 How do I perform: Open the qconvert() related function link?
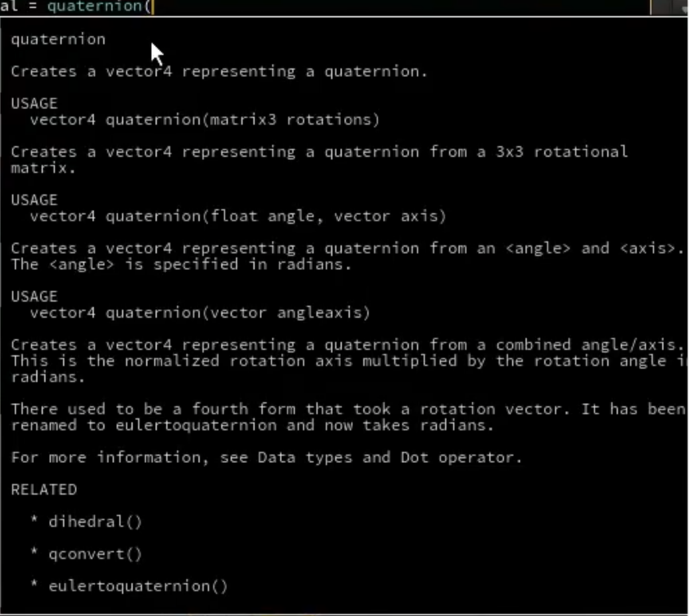click(x=95, y=554)
